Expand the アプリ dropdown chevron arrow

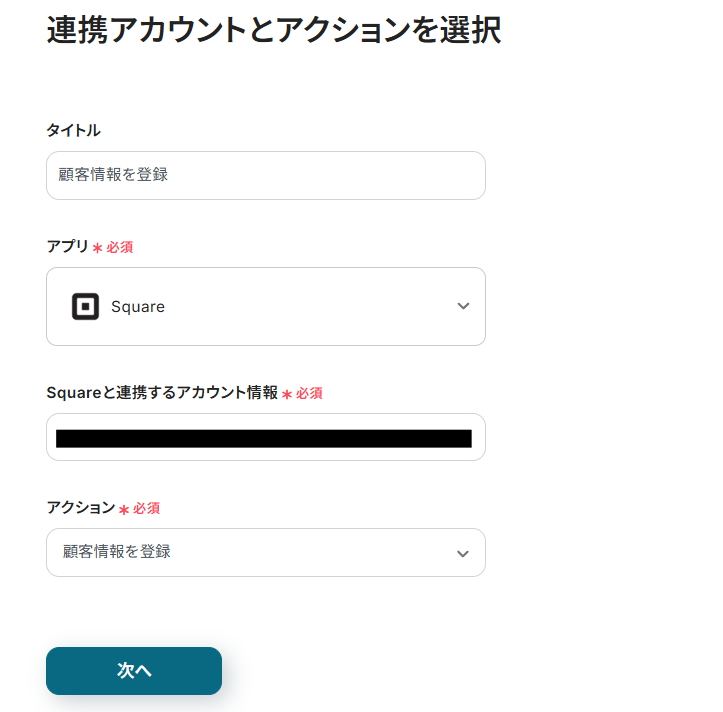click(x=463, y=306)
